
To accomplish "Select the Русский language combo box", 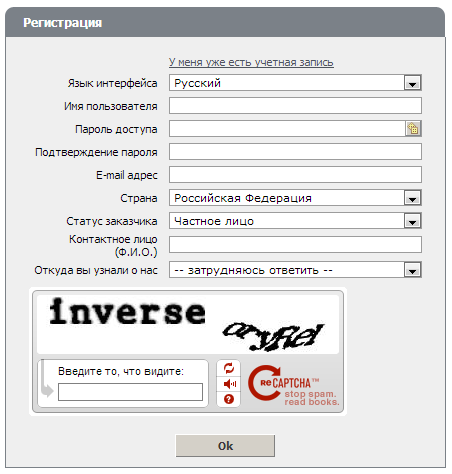I will click(x=295, y=83).
